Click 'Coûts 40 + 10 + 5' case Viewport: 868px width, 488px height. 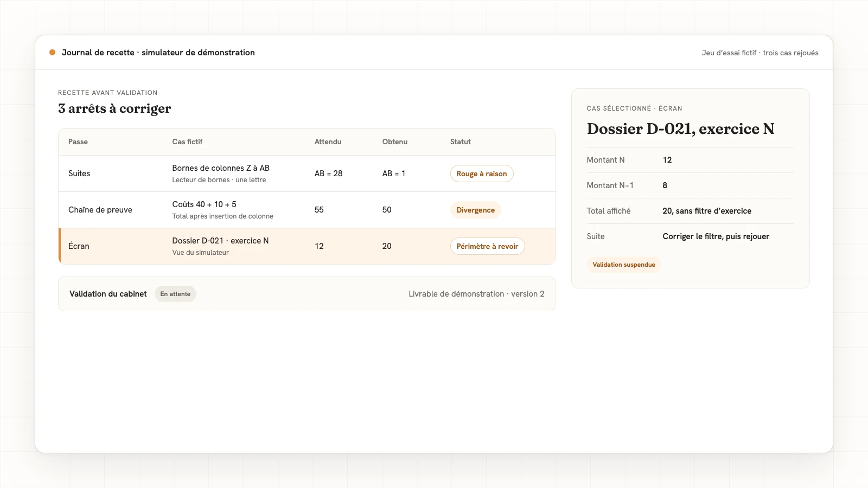pyautogui.click(x=204, y=204)
